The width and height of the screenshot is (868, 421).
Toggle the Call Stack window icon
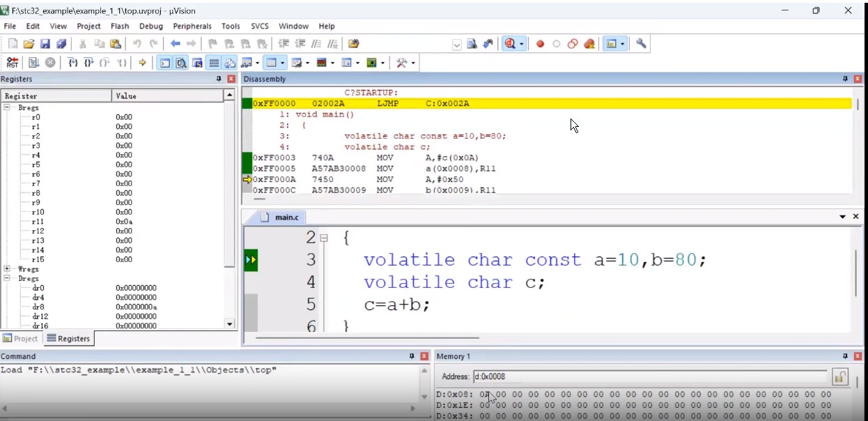[230, 63]
